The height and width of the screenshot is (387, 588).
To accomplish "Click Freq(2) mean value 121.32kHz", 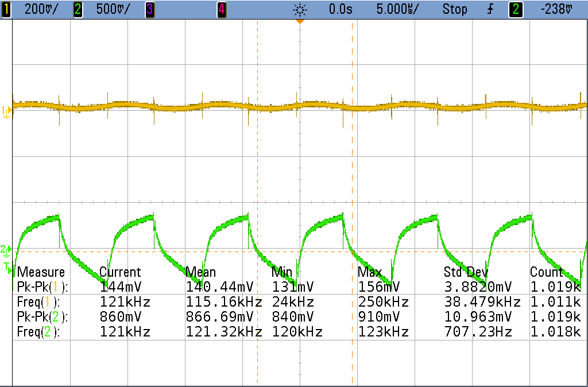I will click(x=224, y=332).
